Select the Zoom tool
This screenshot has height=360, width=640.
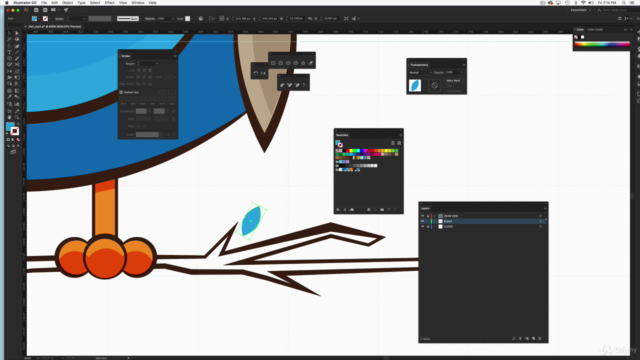(x=17, y=117)
